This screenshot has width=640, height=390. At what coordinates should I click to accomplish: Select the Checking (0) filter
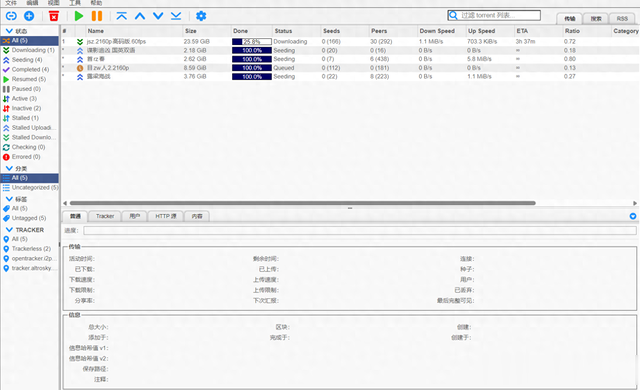[x=30, y=147]
